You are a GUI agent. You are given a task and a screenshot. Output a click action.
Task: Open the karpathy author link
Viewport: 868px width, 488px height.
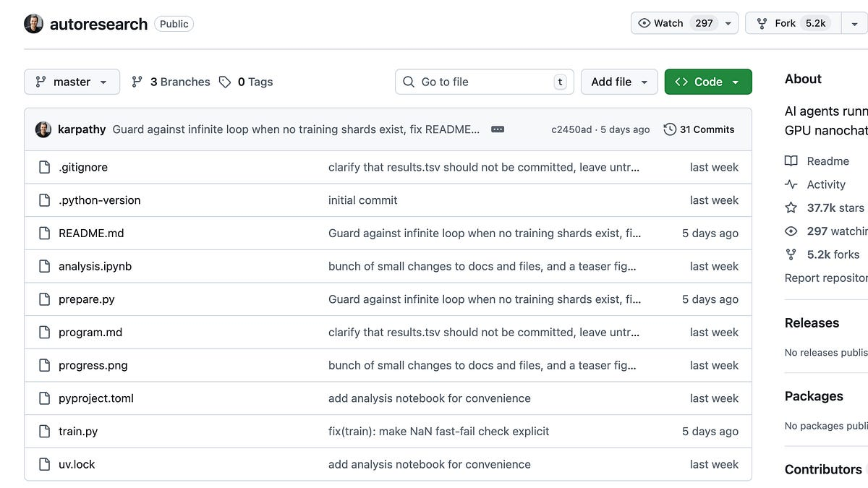point(82,129)
